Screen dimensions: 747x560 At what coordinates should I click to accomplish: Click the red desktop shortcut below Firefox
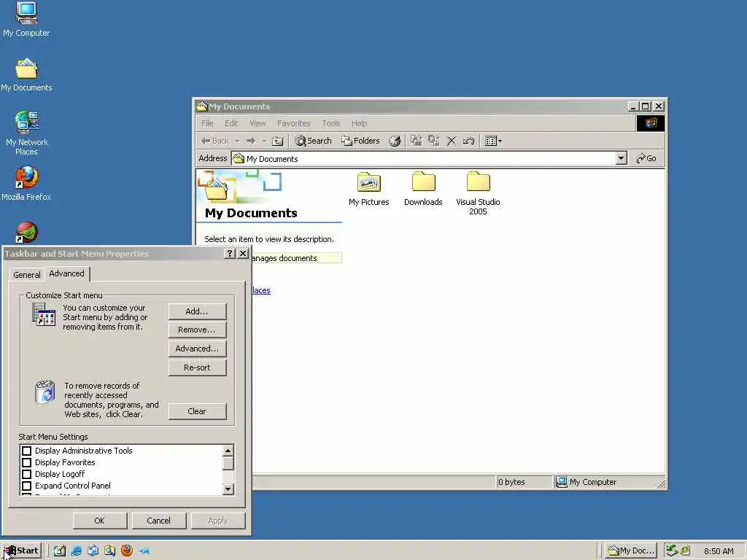[x=26, y=233]
